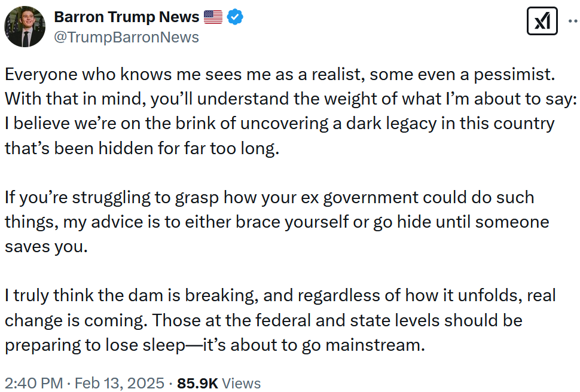The width and height of the screenshot is (580, 392).
Task: Click the line starting "things, my advice"
Action: pyautogui.click(x=277, y=222)
